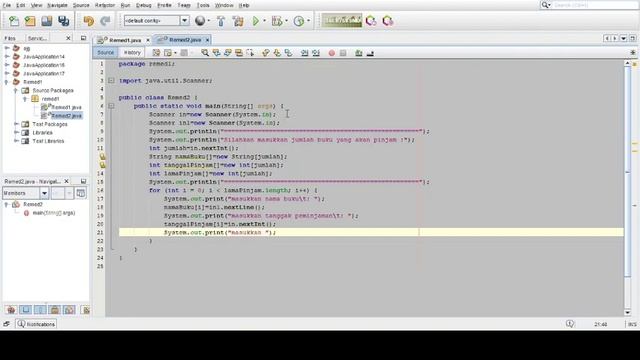Expand the JavaApplication17 project node
The width and height of the screenshot is (640, 360).
pos(7,73)
